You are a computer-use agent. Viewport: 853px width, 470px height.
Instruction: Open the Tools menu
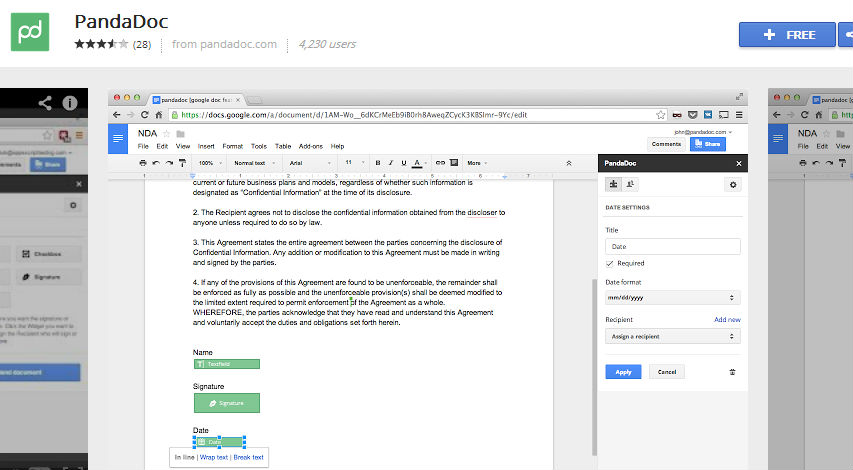tap(259, 146)
